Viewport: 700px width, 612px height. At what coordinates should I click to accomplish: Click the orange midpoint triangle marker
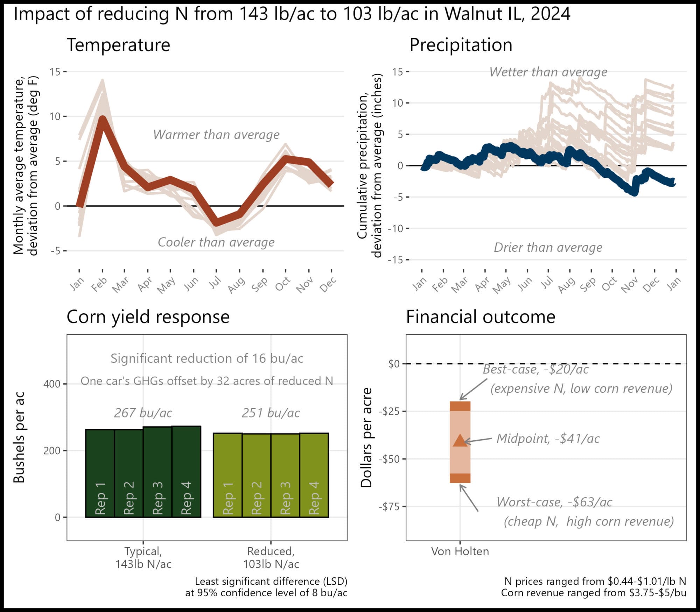(x=460, y=440)
